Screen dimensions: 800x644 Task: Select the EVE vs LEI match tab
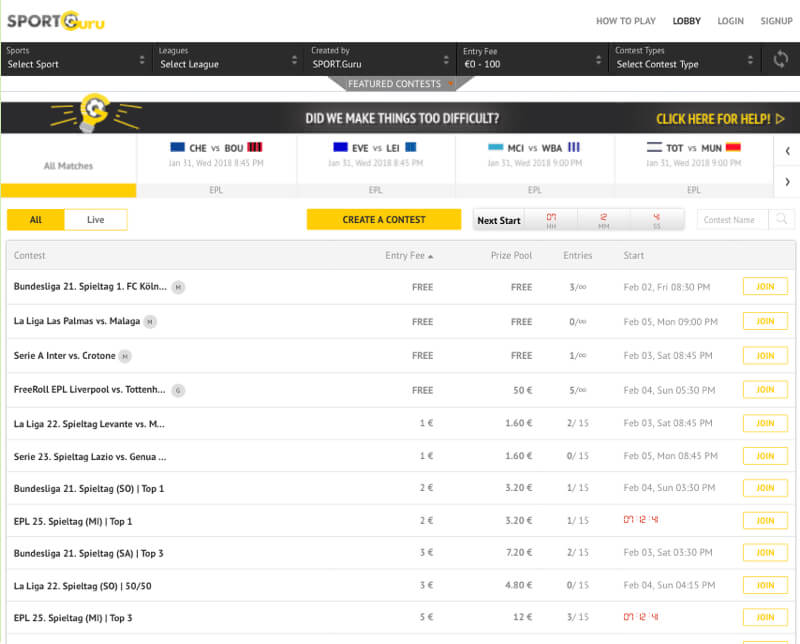tap(376, 165)
